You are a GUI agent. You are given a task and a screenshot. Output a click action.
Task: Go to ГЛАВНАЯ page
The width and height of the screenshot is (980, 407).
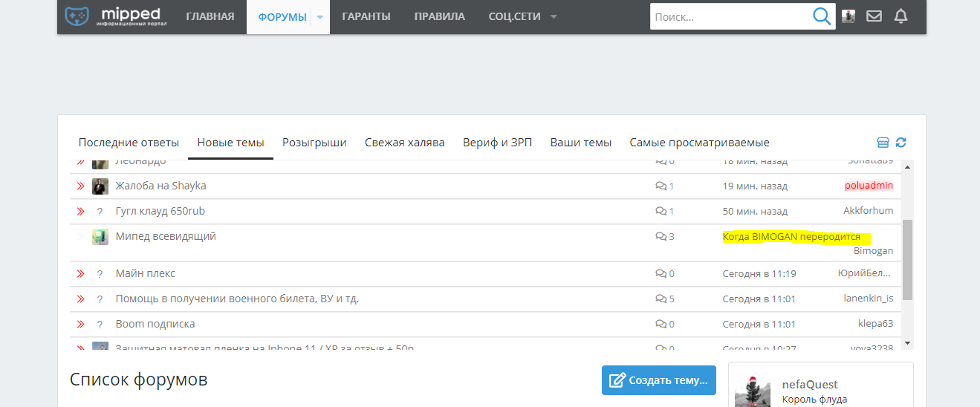pyautogui.click(x=210, y=16)
